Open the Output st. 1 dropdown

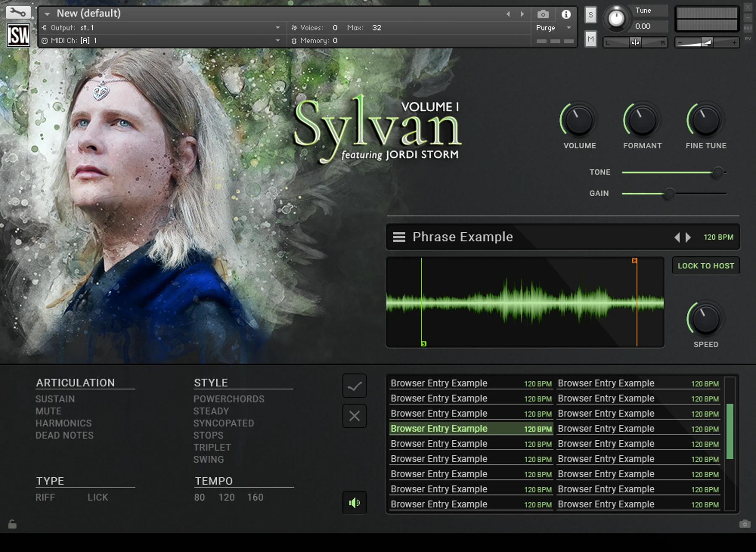click(278, 28)
